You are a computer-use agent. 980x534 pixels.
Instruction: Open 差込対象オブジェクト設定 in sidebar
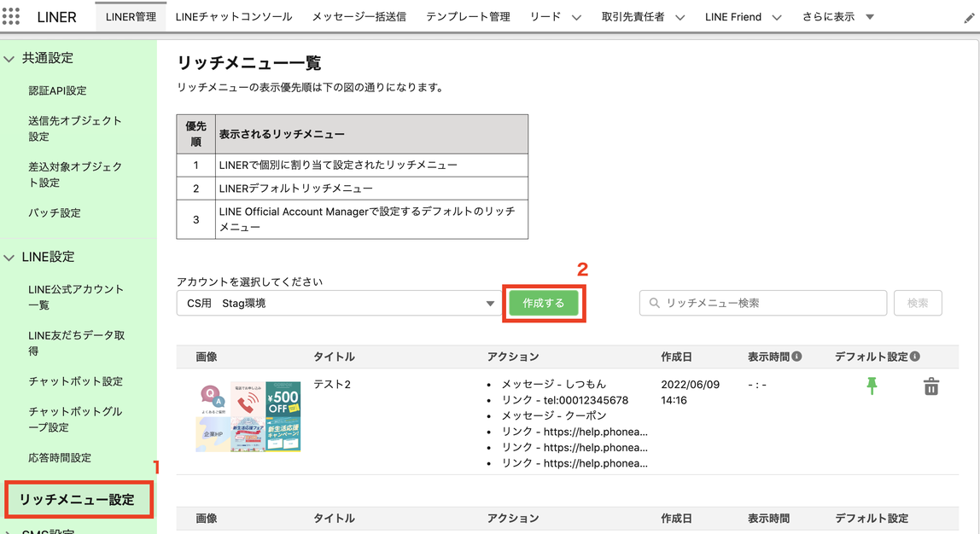(75, 175)
